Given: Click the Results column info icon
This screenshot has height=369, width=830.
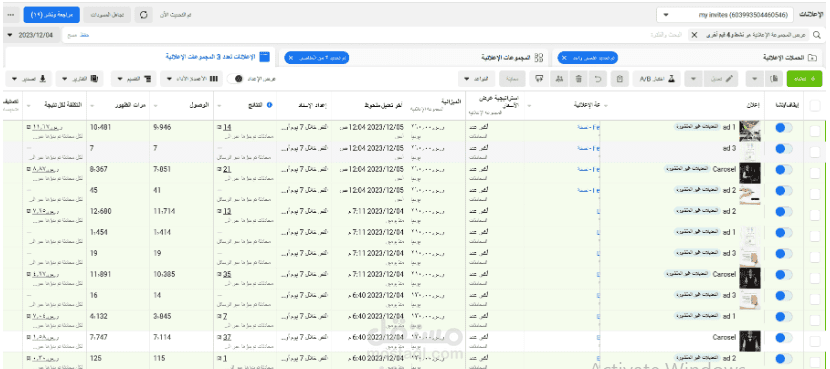Looking at the screenshot, I should point(269,105).
